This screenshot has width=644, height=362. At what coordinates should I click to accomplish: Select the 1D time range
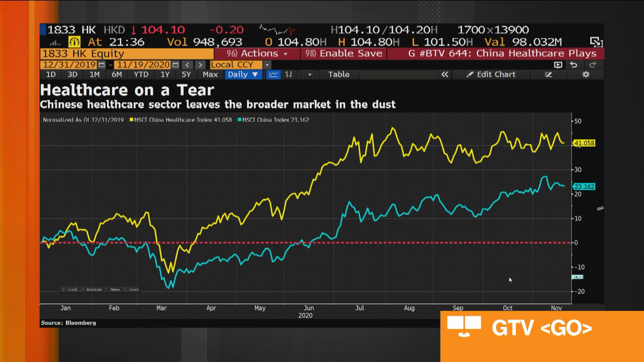pos(51,74)
